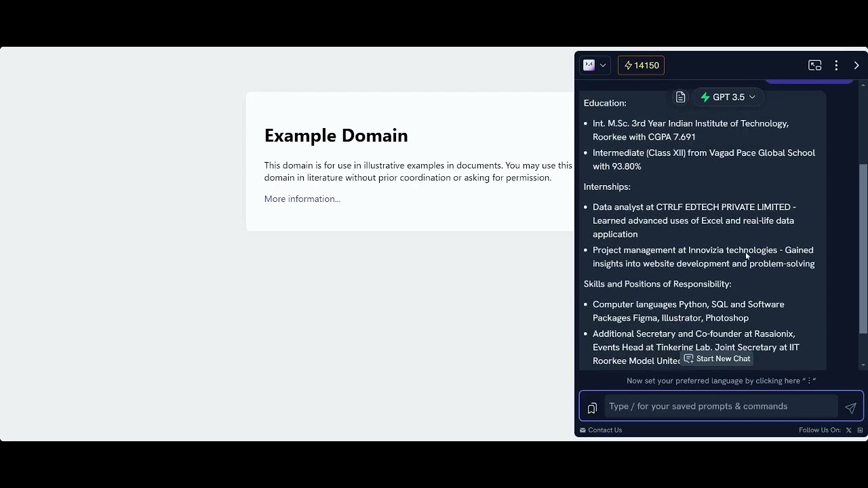Click 'Project management at Innovizia technologies' bullet
Viewport: 868px width, 488px height.
click(x=704, y=257)
